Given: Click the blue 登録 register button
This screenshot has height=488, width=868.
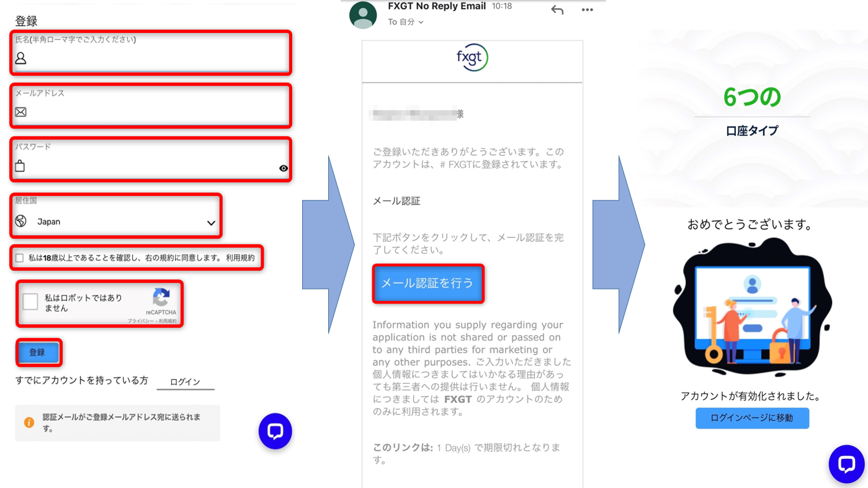Looking at the screenshot, I should tap(38, 352).
